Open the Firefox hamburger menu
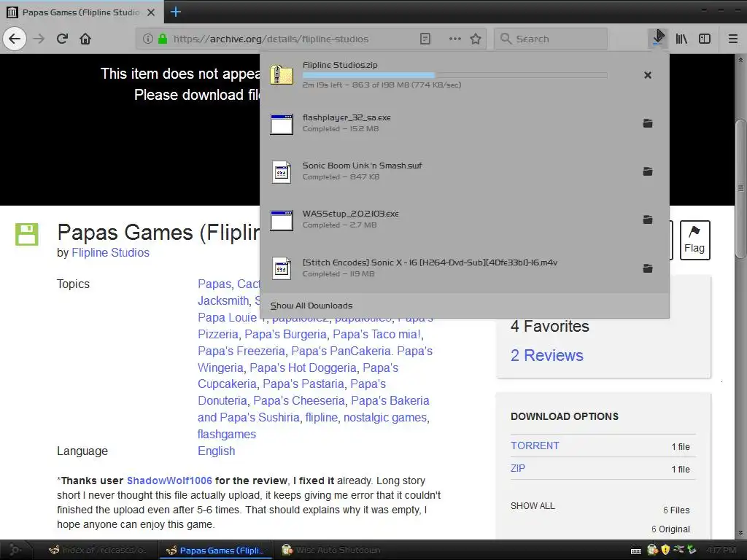 (733, 39)
